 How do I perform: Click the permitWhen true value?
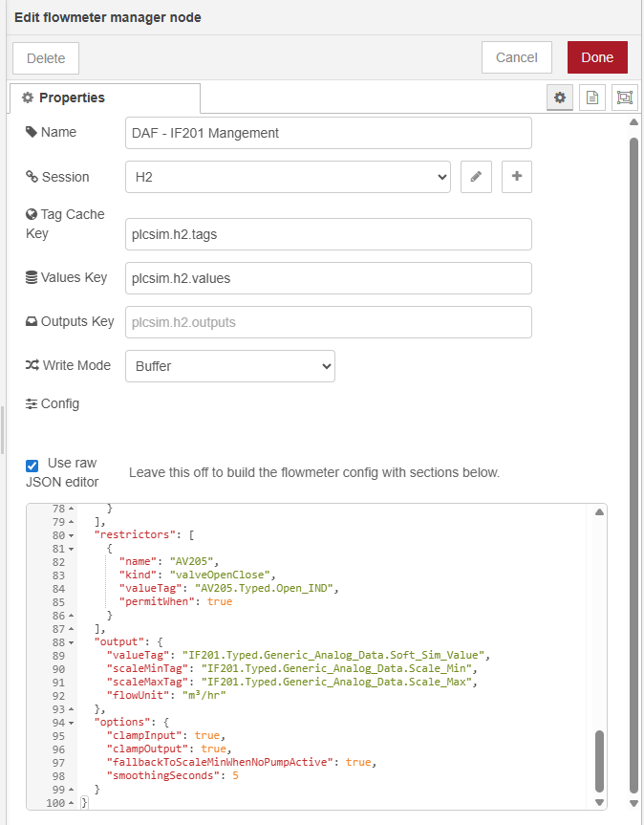pos(220,601)
